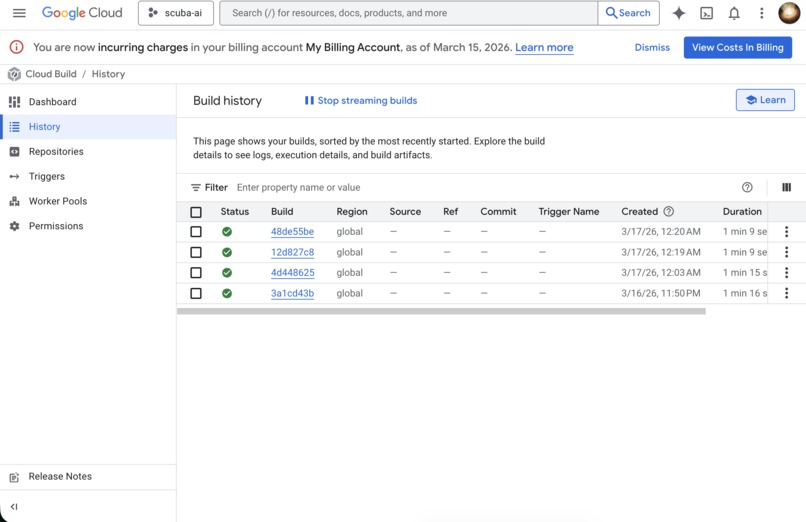Select History in the sidebar

(x=88, y=127)
